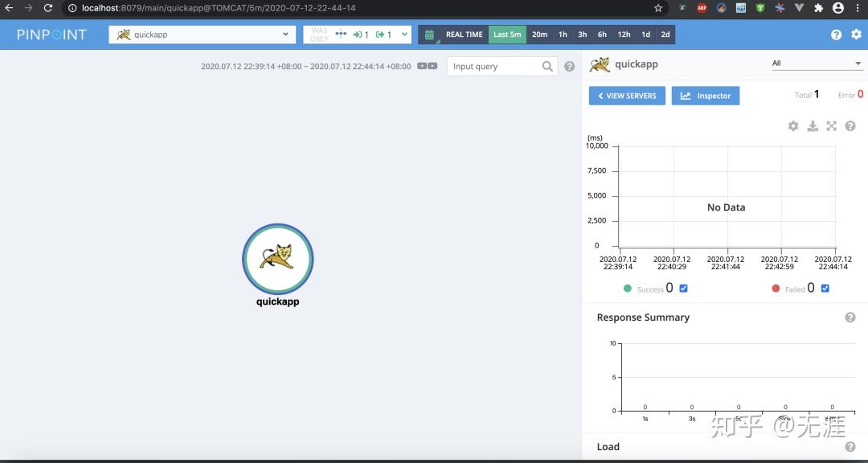Toggle the WAS ONLY option
The height and width of the screenshot is (463, 868).
(319, 35)
